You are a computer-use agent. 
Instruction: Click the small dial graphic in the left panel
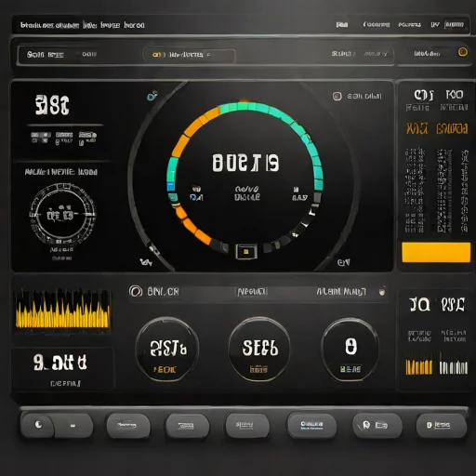63,214
